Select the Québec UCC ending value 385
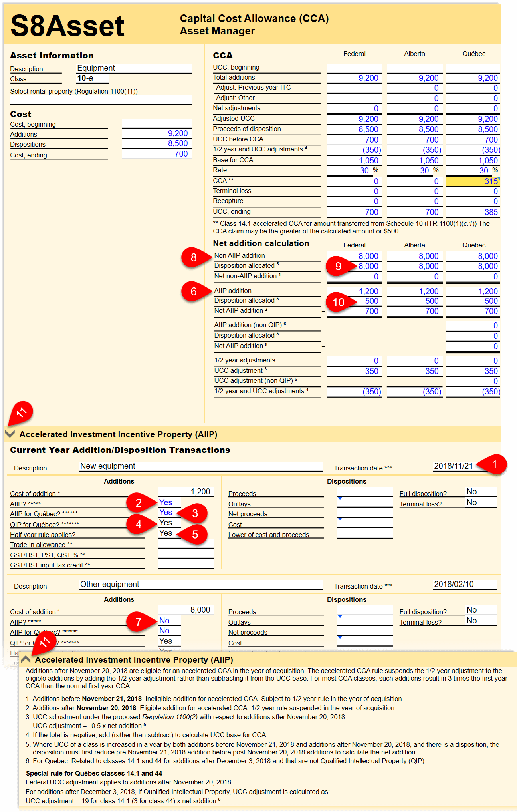Screen dimensions: 517x812 click(473, 212)
